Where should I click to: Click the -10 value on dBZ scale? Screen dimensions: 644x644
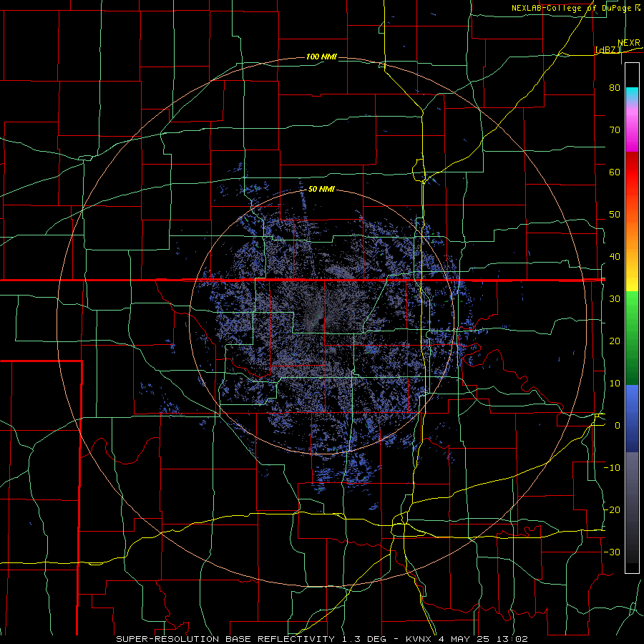(x=612, y=468)
